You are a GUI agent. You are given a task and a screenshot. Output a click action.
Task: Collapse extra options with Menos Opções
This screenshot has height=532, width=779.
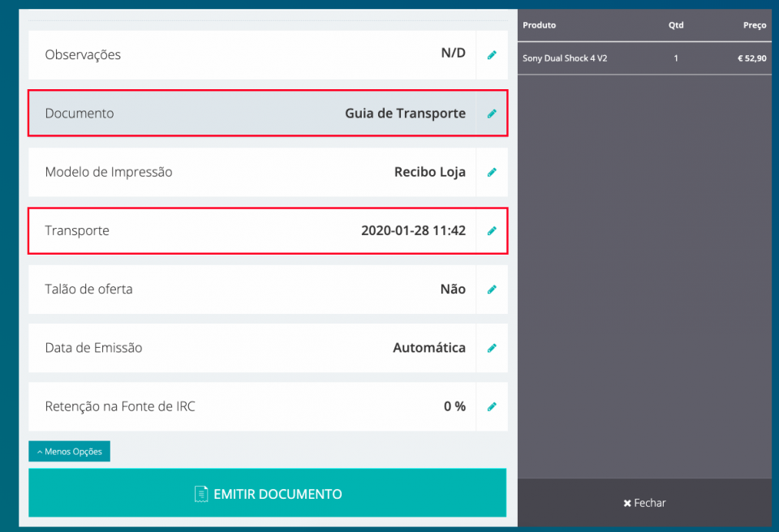(69, 451)
